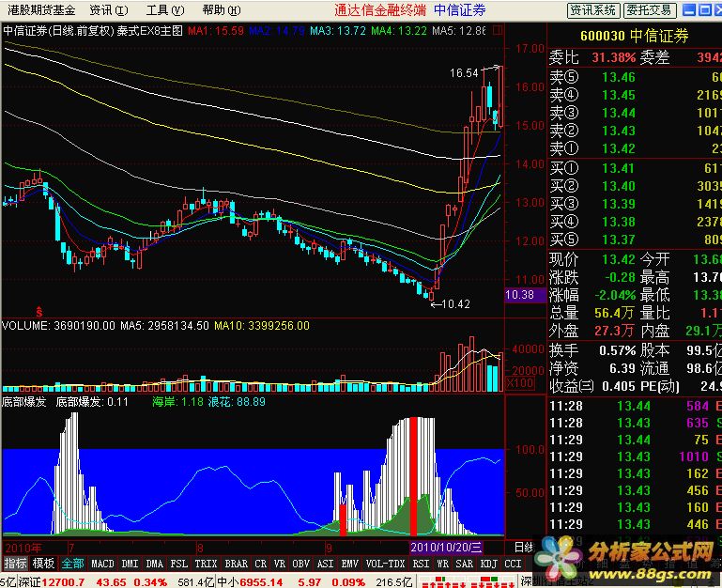Switch to the ASI indicator

coord(325,564)
